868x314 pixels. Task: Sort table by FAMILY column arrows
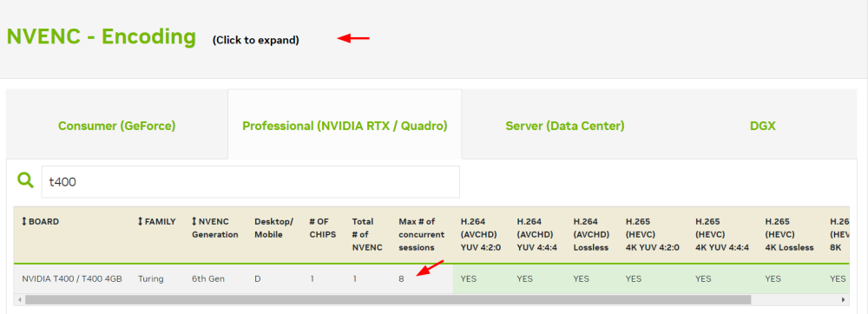tap(140, 222)
